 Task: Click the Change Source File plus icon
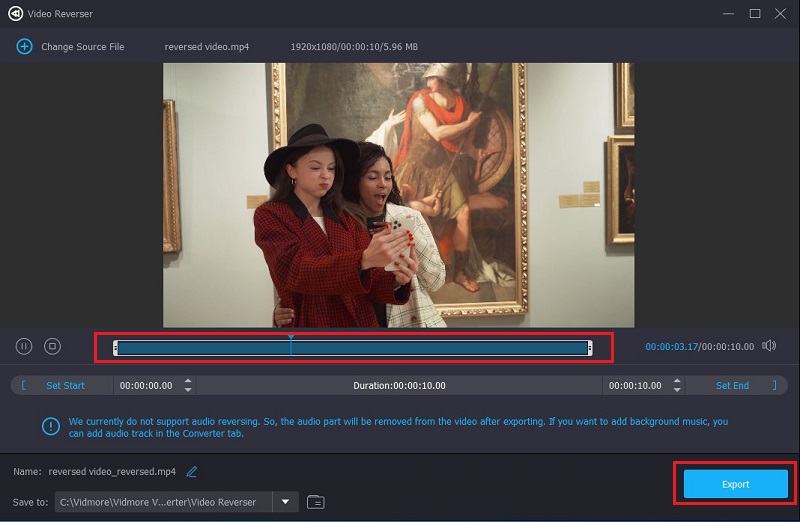[x=25, y=47]
